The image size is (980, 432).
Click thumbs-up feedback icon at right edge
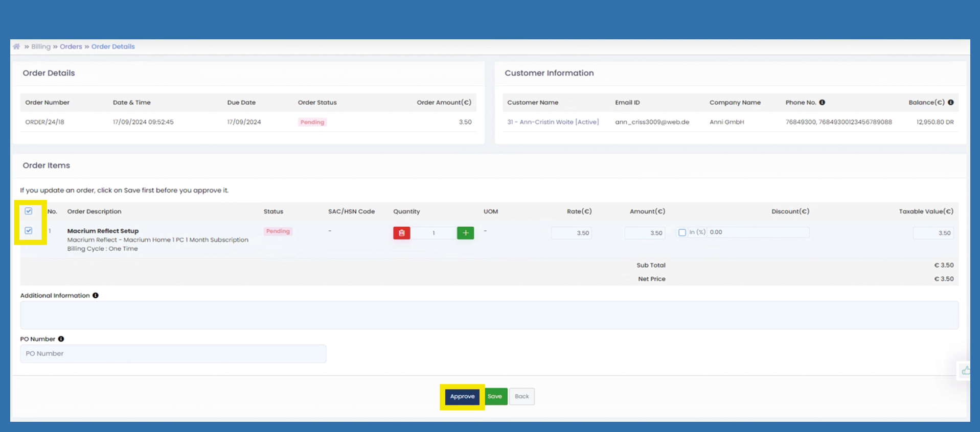coord(965,371)
